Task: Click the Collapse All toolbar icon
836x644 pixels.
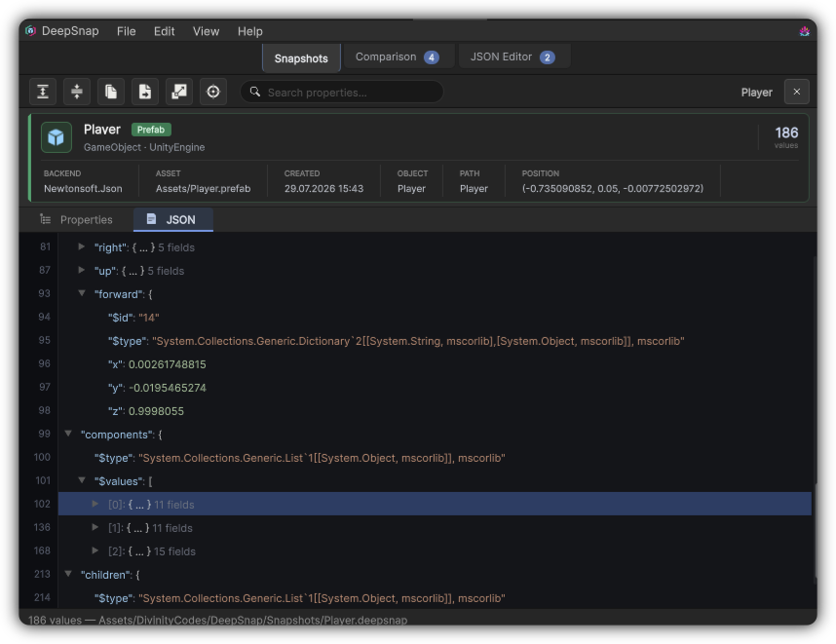Action: 77,92
